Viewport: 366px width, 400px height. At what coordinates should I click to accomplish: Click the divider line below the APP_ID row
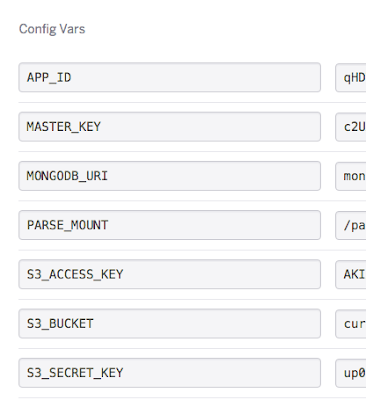pyautogui.click(x=192, y=102)
